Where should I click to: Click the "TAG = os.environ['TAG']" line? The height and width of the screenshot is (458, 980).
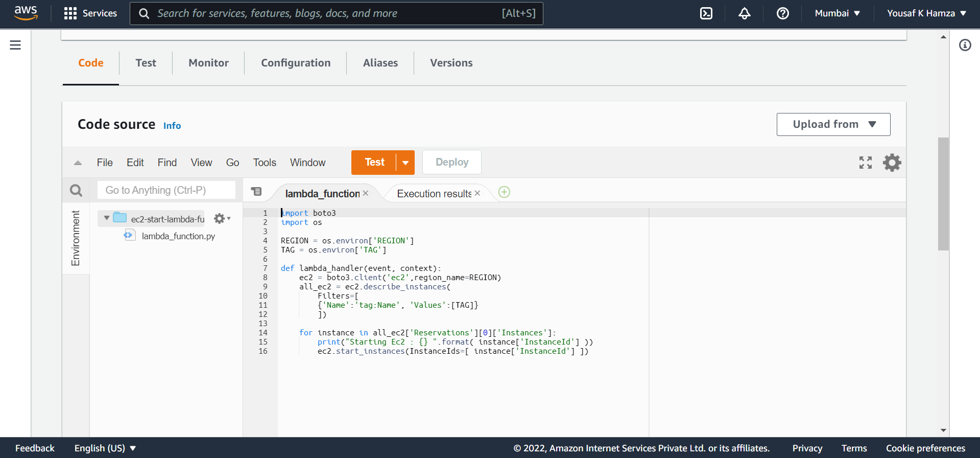[x=333, y=250]
